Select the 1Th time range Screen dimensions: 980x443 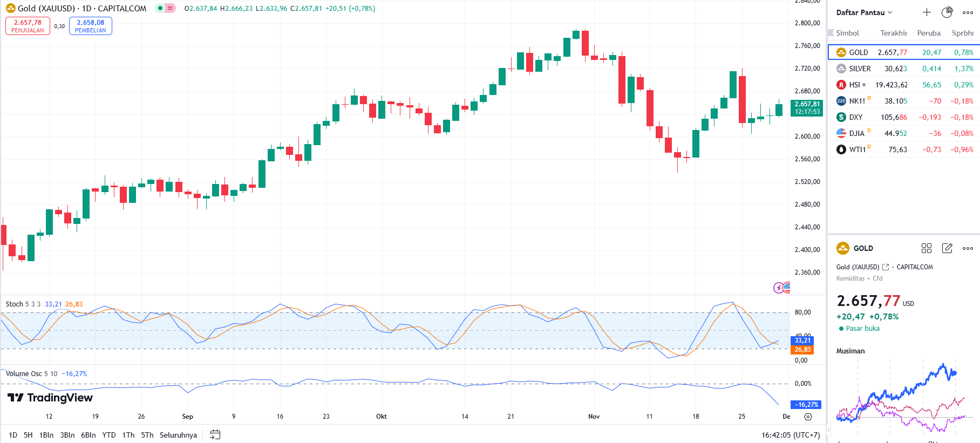[128, 435]
